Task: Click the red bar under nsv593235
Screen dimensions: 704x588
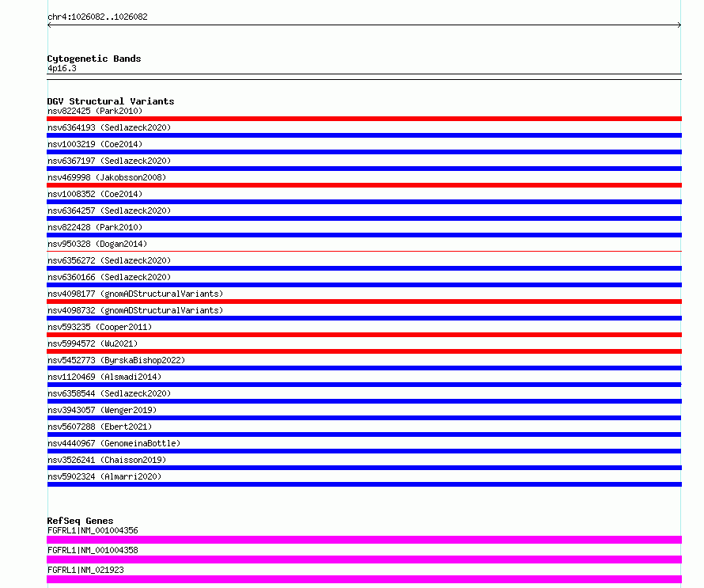Action: pos(364,335)
